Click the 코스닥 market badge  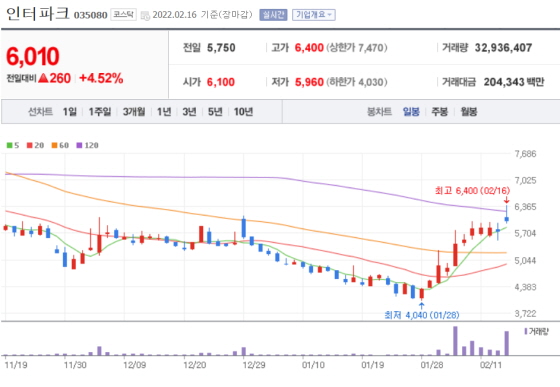tap(123, 15)
